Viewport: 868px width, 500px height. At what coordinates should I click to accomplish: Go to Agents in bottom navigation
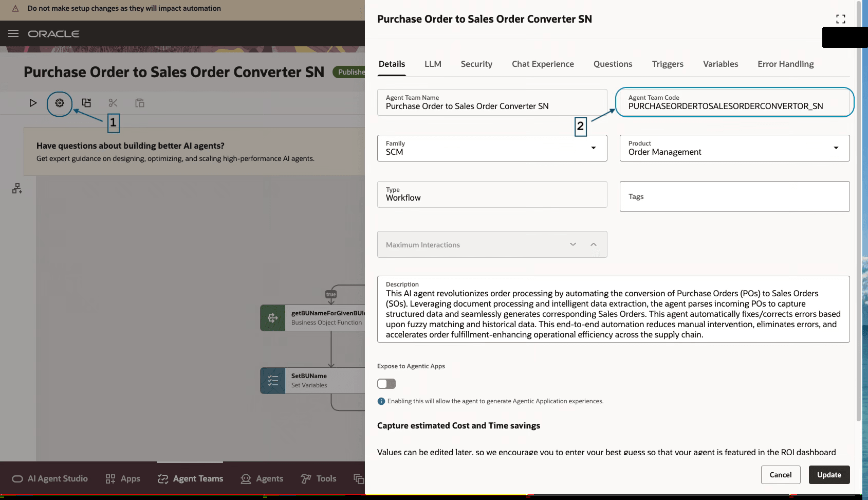pyautogui.click(x=262, y=479)
